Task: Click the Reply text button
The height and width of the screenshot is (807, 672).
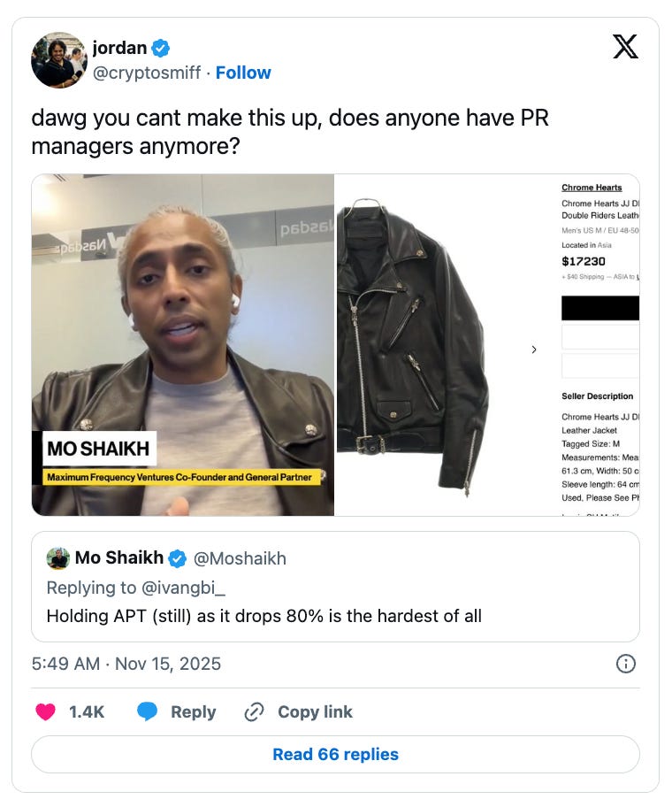Action: (194, 711)
